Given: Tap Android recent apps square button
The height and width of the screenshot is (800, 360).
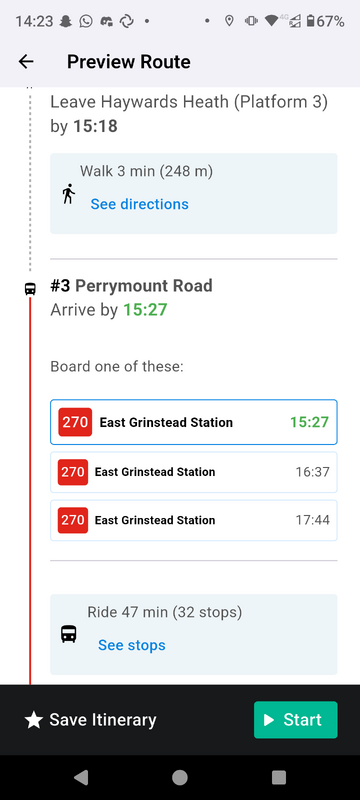Looking at the screenshot, I should tap(278, 777).
